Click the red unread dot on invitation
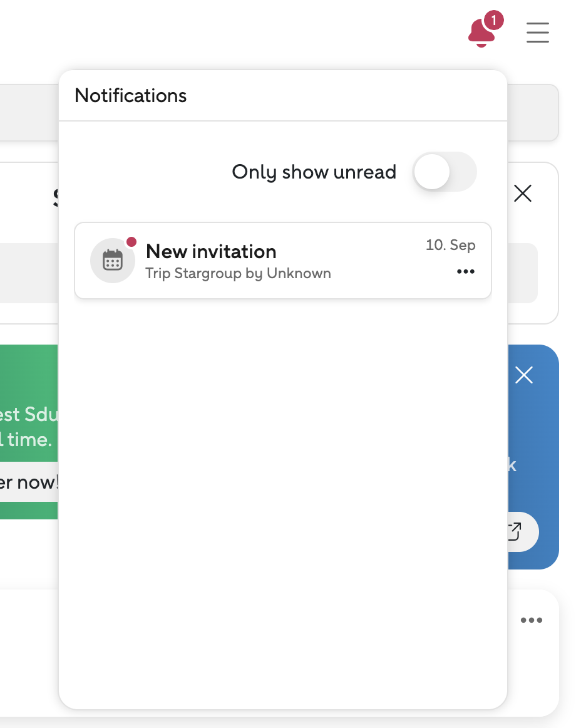Viewport: 576px width, 728px height. point(131,242)
